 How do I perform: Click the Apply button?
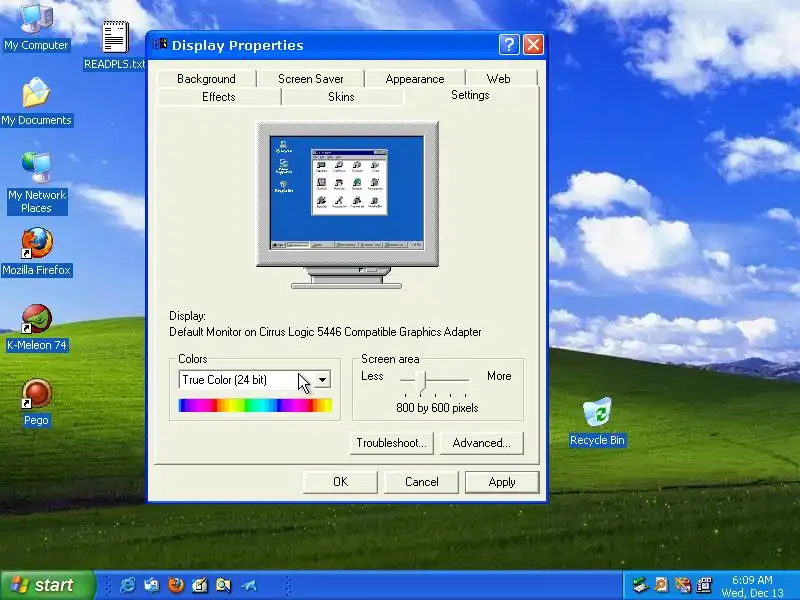[x=502, y=482]
